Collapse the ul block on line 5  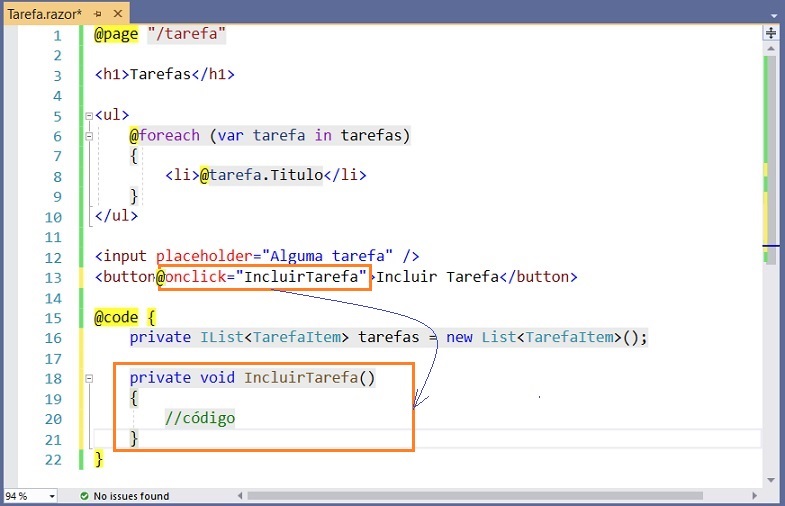tap(89, 116)
